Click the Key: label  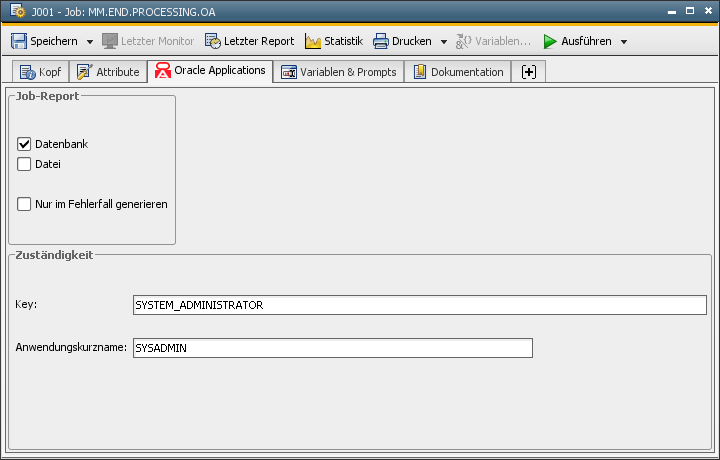pos(26,304)
